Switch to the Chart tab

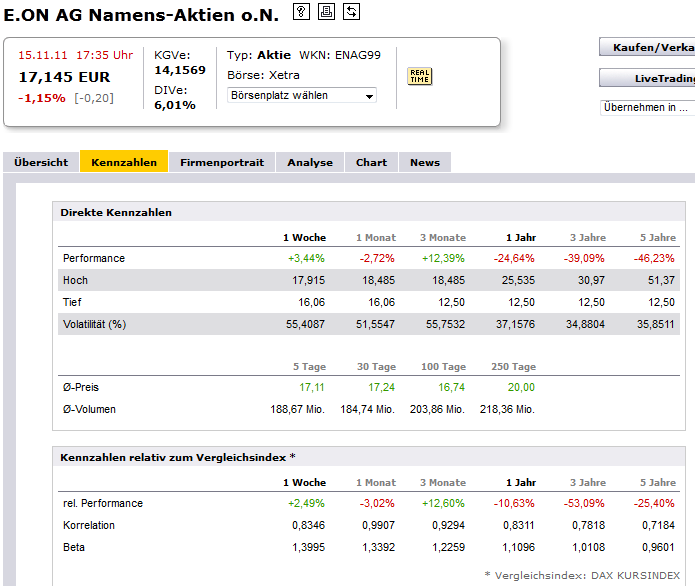pyautogui.click(x=371, y=162)
